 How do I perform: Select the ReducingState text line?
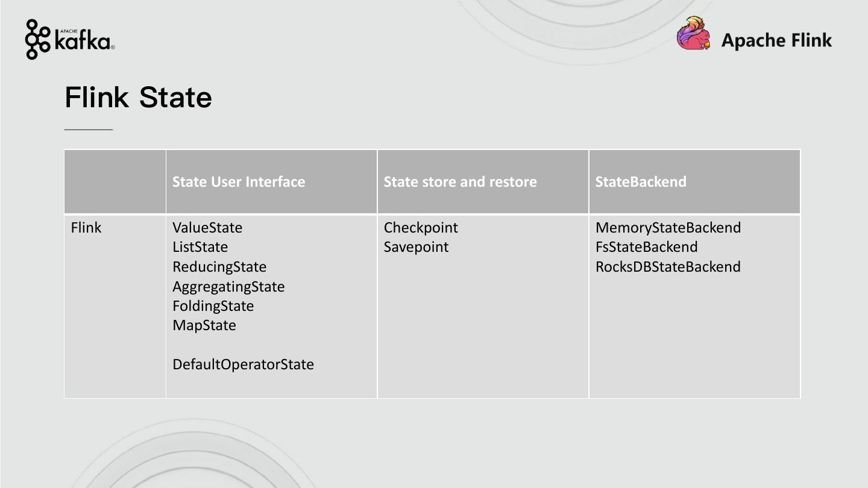pyautogui.click(x=219, y=267)
